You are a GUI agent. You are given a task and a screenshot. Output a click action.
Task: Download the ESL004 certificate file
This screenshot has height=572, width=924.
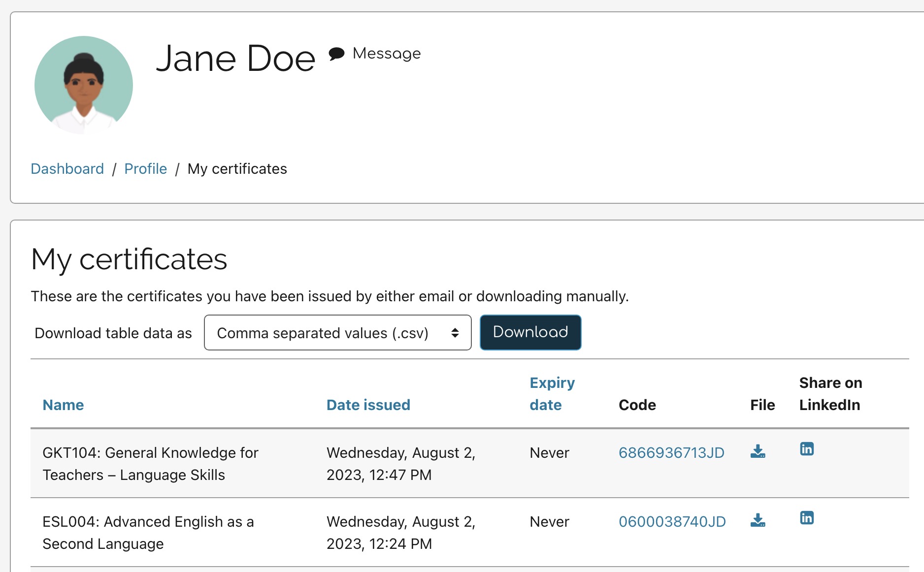pos(758,520)
